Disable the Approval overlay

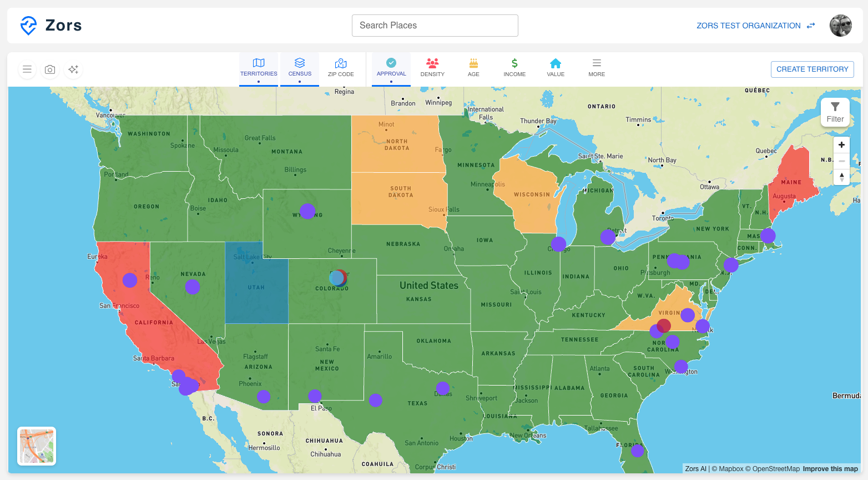point(391,68)
